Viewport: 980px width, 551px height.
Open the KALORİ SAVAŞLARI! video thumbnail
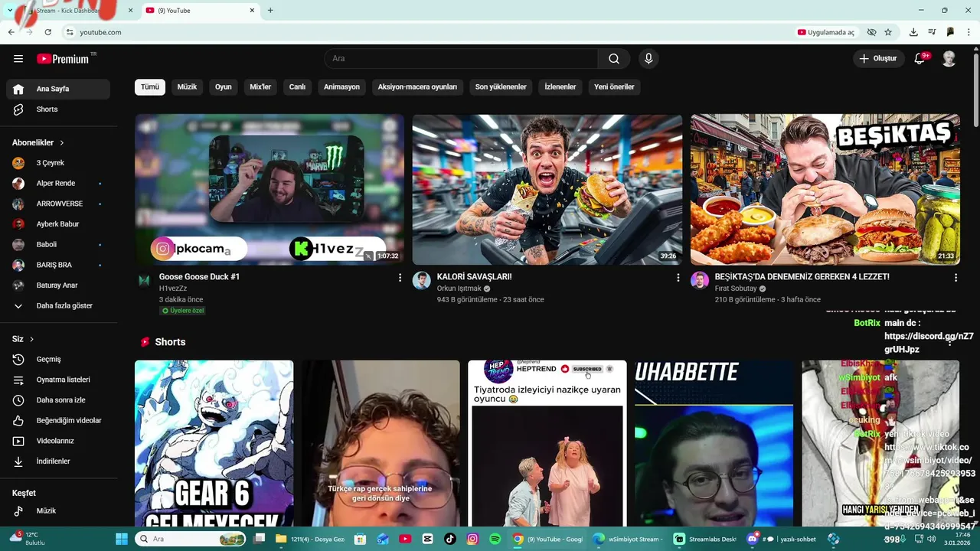[x=547, y=190]
